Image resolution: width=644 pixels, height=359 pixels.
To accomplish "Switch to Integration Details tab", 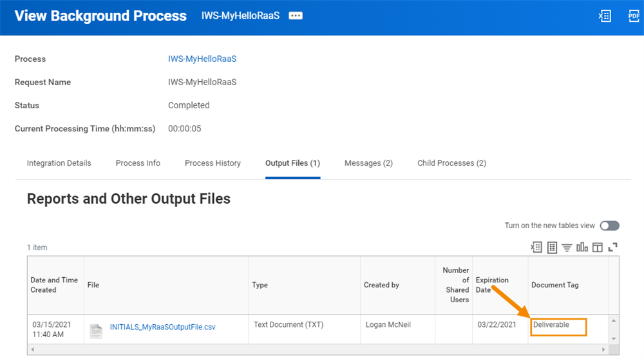I will (x=59, y=163).
